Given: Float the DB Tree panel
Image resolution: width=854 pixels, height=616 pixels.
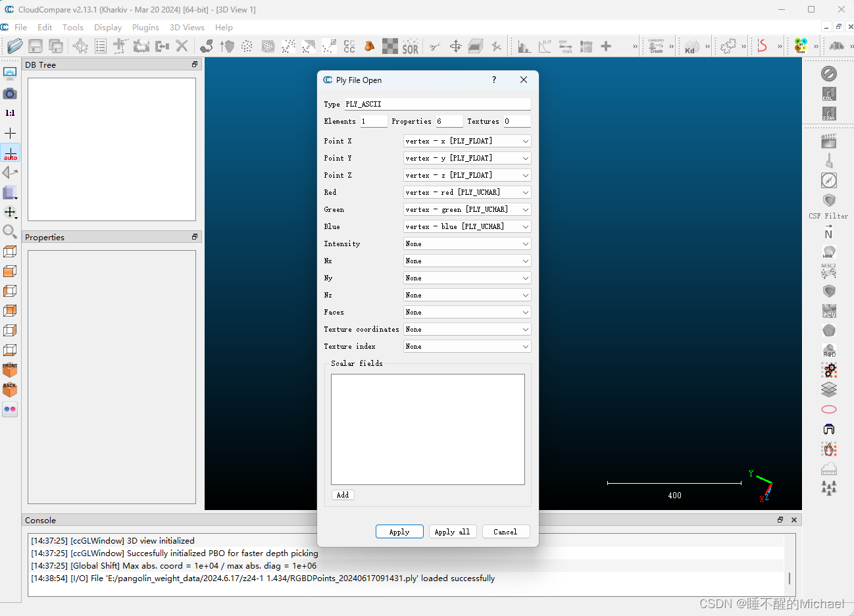Looking at the screenshot, I should click(195, 64).
